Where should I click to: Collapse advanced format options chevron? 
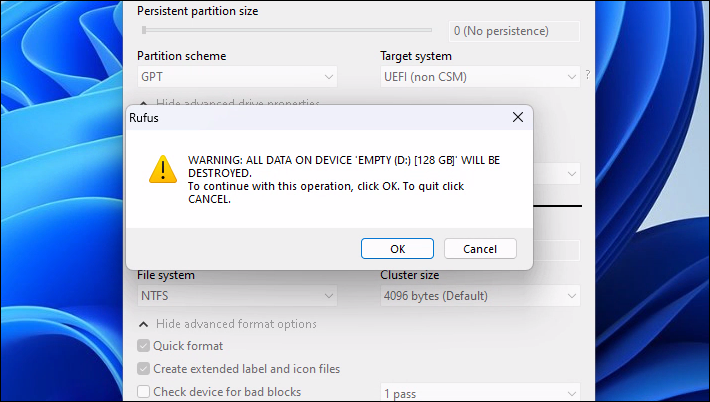tap(144, 324)
